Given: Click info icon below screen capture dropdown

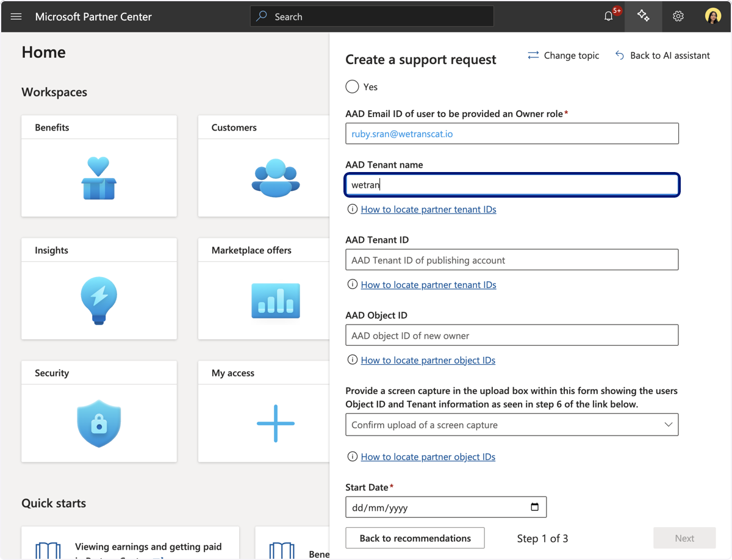Looking at the screenshot, I should click(x=352, y=456).
